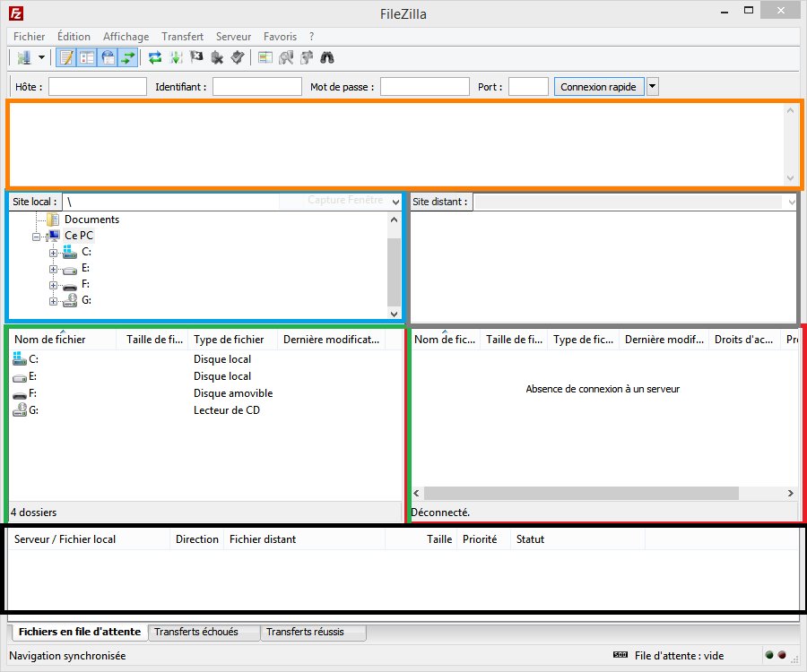
Task: Click the C: drive icon in the file list
Action: coord(20,358)
